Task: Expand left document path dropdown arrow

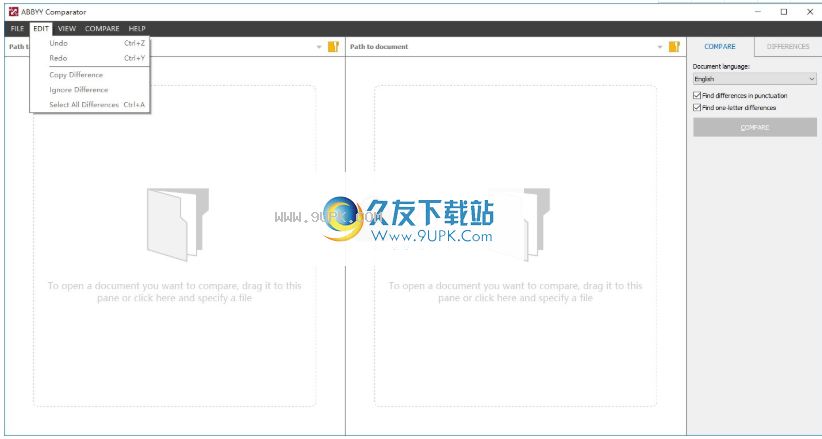Action: pos(319,47)
